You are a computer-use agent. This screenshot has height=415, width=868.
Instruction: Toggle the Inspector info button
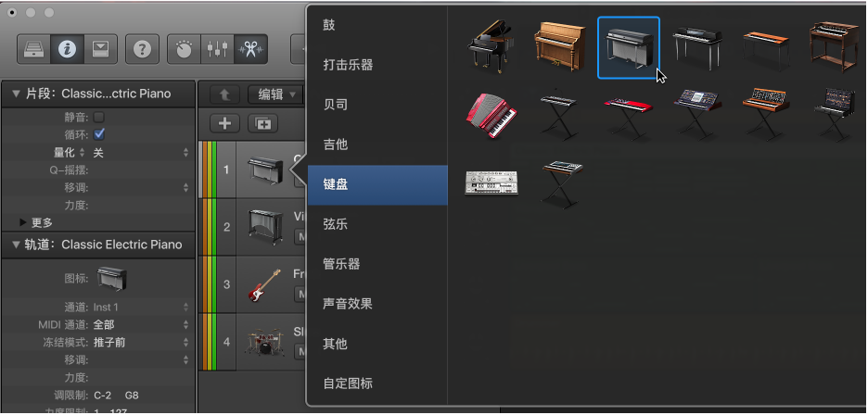[x=67, y=49]
